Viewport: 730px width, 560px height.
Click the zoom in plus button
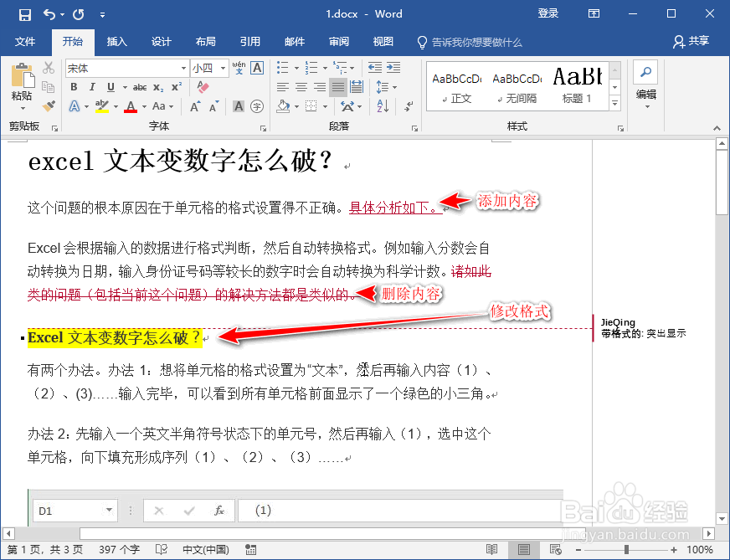coord(673,550)
